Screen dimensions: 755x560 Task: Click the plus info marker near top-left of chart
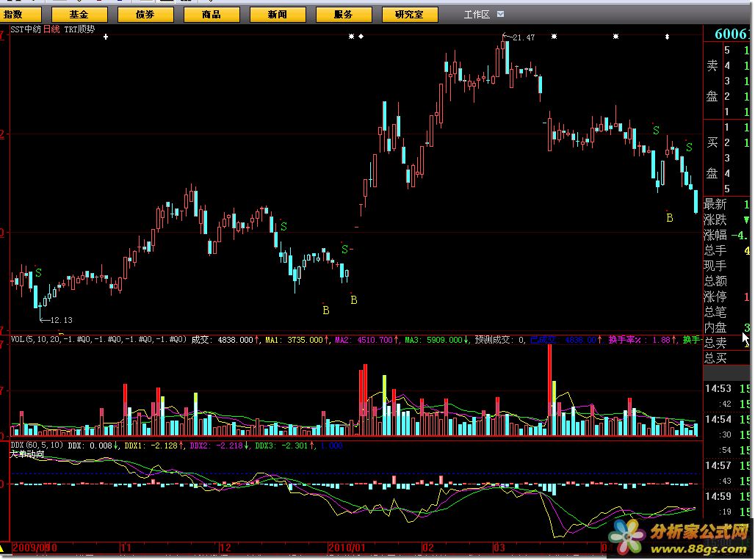[x=106, y=36]
